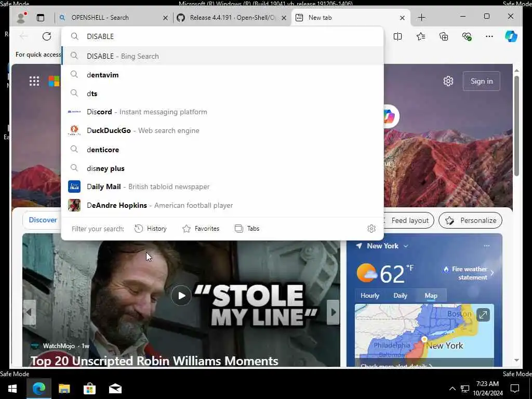
Task: Open a new tab with plus button
Action: pyautogui.click(x=421, y=17)
